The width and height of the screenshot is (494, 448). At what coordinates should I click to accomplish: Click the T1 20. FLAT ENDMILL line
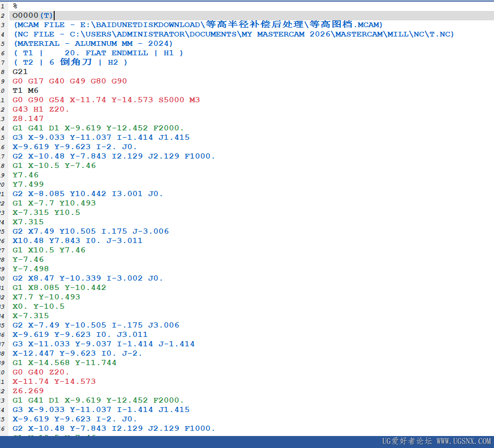[x=98, y=53]
